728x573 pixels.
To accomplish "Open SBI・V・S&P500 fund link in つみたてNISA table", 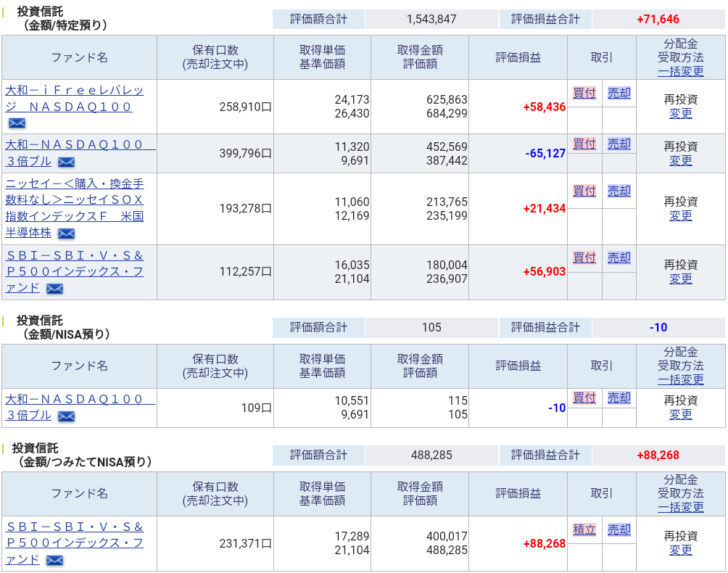I will pyautogui.click(x=74, y=543).
